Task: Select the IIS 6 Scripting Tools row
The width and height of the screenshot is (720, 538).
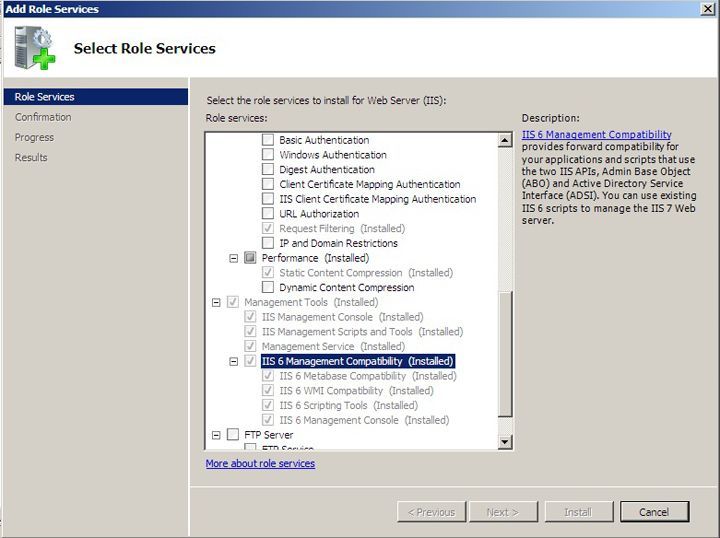Action: (349, 405)
